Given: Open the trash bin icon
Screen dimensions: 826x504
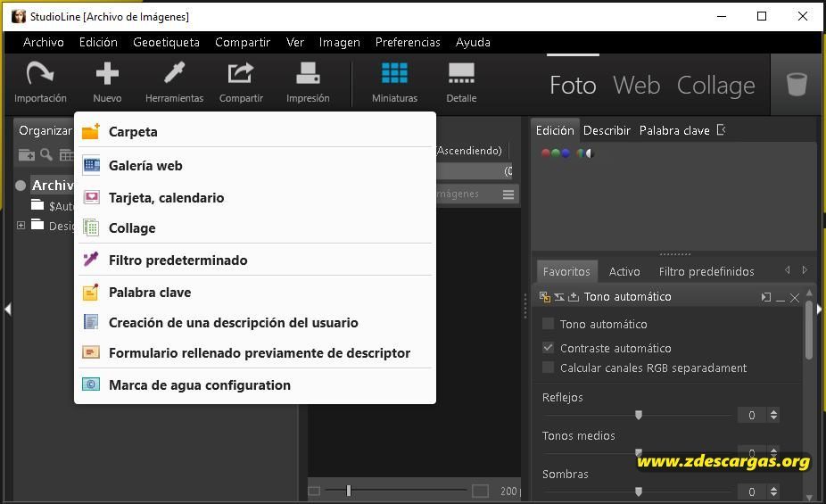Looking at the screenshot, I should coord(797,84).
